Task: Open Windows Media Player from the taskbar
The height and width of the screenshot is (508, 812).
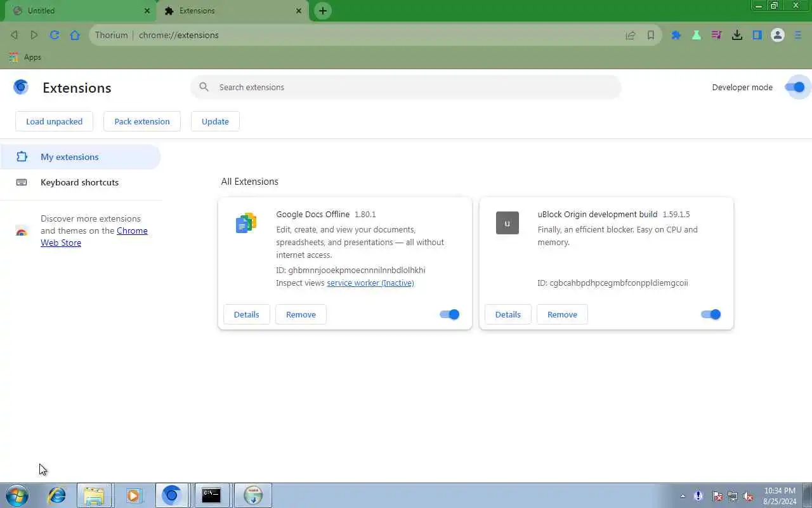Action: pyautogui.click(x=133, y=495)
